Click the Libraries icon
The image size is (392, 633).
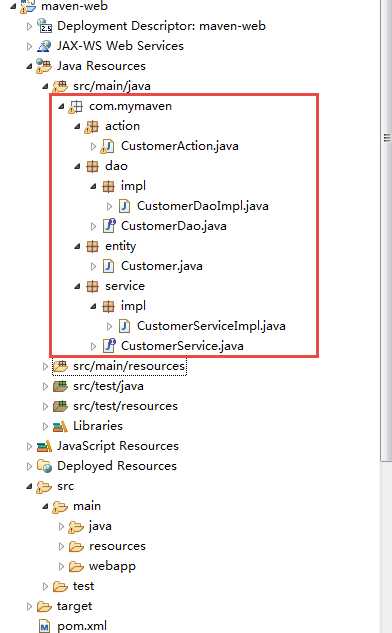[60, 426]
